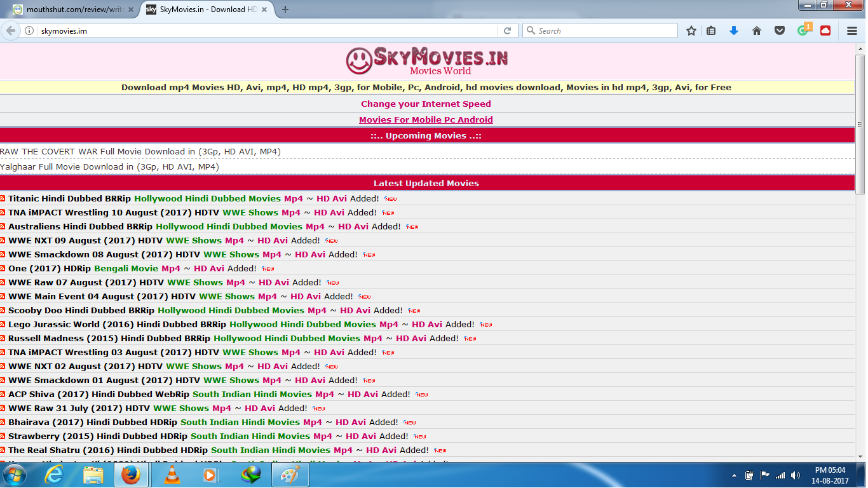Viewport: 868px width, 488px height.
Task: Open the bookmarks list icon
Action: tap(712, 30)
